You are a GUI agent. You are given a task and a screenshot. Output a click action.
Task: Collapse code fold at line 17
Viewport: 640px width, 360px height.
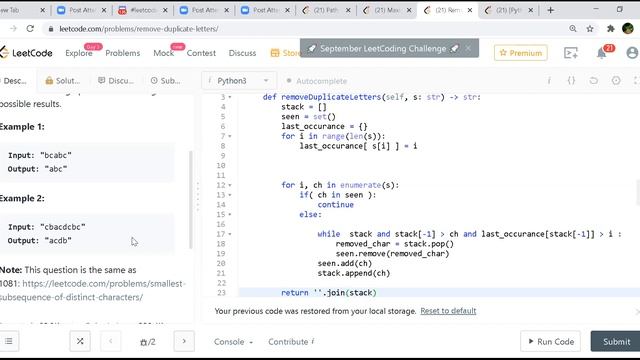(x=230, y=234)
